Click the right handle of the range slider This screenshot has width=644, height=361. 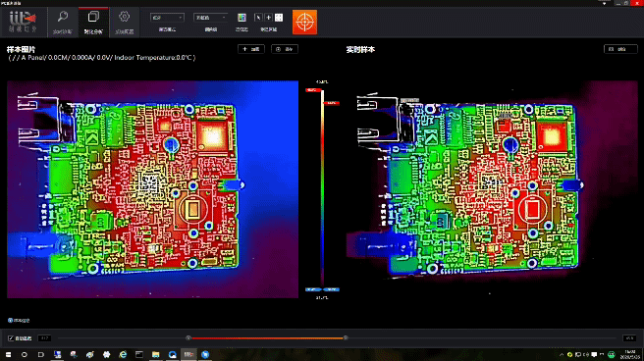click(346, 338)
